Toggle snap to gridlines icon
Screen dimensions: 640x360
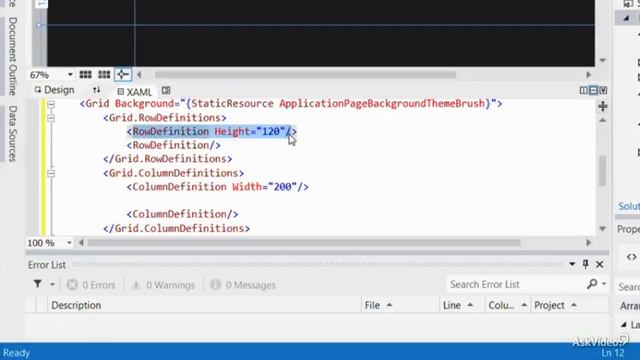[x=104, y=75]
